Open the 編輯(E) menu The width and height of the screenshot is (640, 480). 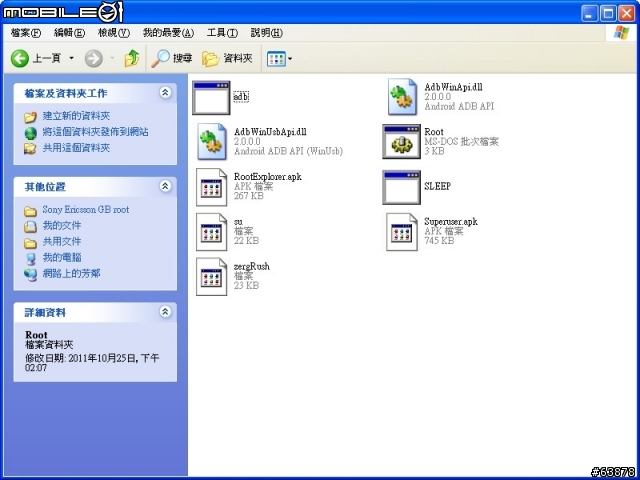[69, 33]
